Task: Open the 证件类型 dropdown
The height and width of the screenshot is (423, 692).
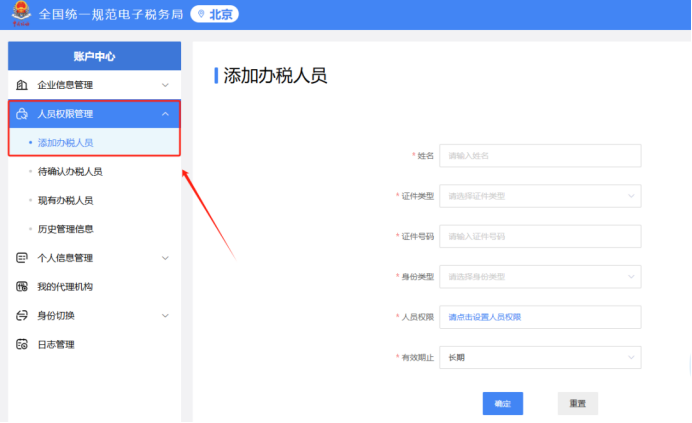Action: [x=540, y=196]
